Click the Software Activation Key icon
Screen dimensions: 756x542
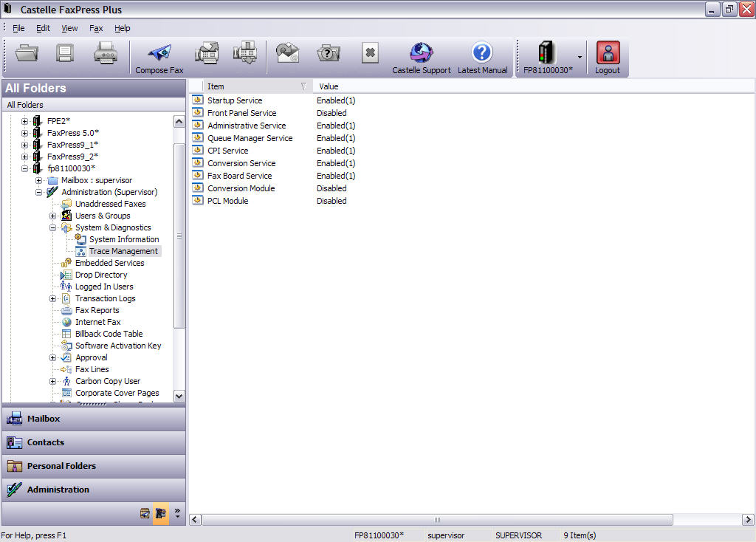(x=66, y=346)
